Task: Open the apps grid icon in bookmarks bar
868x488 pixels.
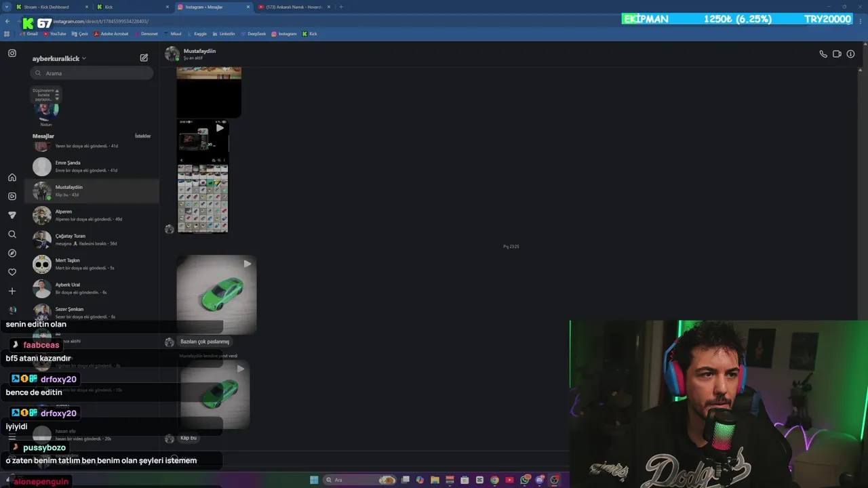Action: pyautogui.click(x=7, y=33)
